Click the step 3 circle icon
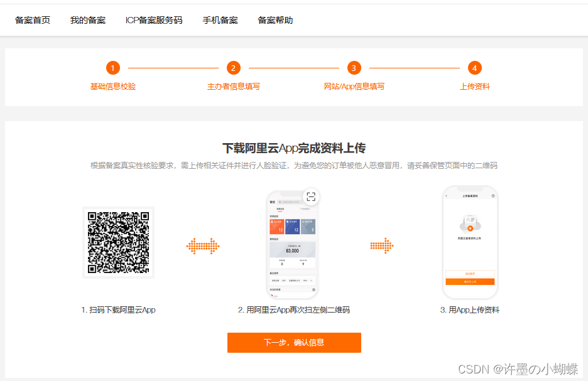Image resolution: width=588 pixels, height=381 pixels. pyautogui.click(x=354, y=68)
